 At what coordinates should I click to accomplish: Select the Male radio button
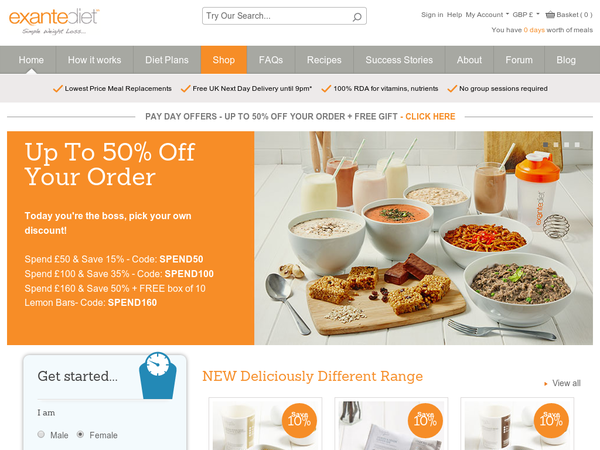point(41,434)
